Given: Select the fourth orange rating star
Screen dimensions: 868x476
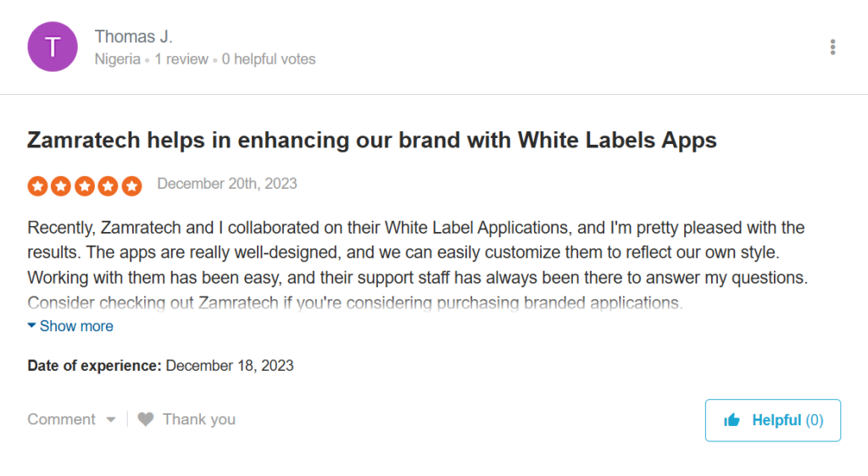Looking at the screenshot, I should click(108, 185).
